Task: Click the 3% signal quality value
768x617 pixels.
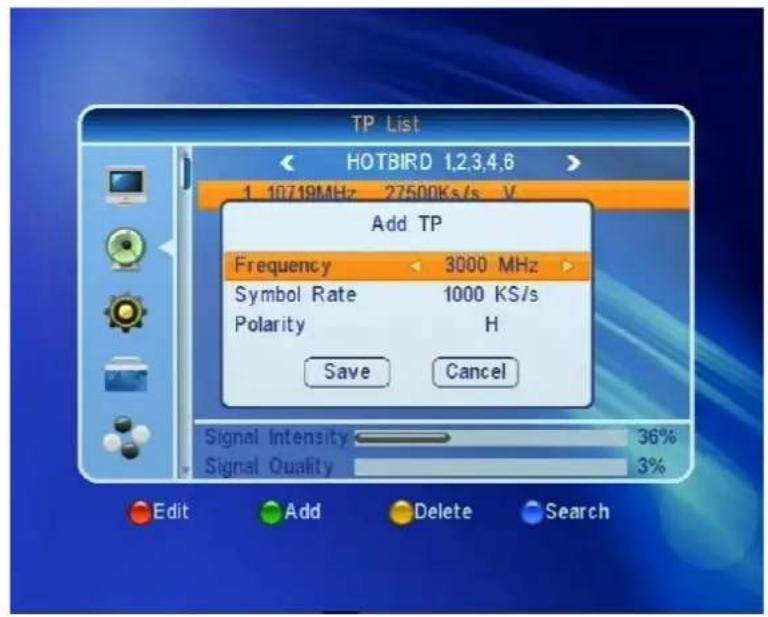Action: (x=651, y=466)
